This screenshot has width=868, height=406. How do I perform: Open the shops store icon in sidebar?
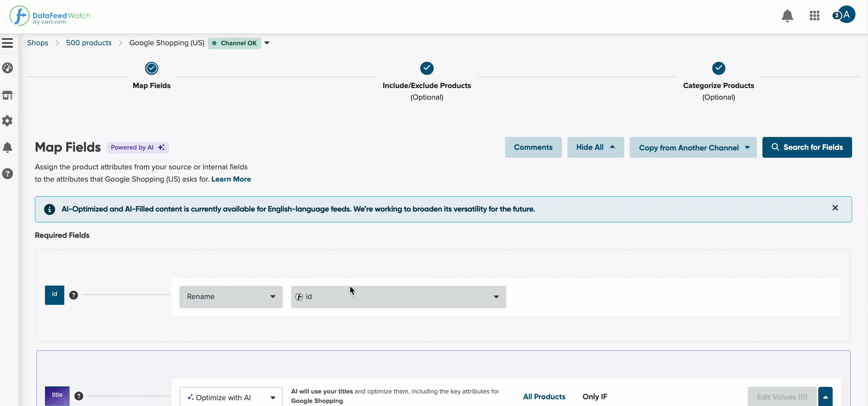(x=7, y=95)
